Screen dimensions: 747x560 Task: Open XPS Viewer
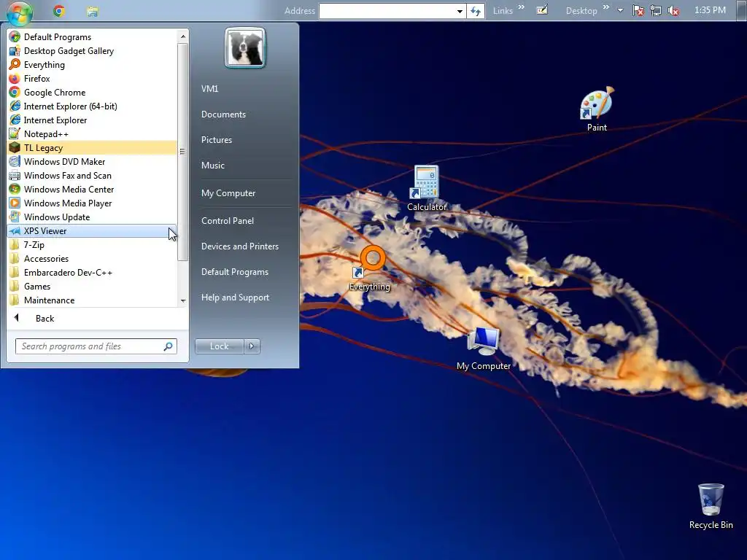click(92, 231)
